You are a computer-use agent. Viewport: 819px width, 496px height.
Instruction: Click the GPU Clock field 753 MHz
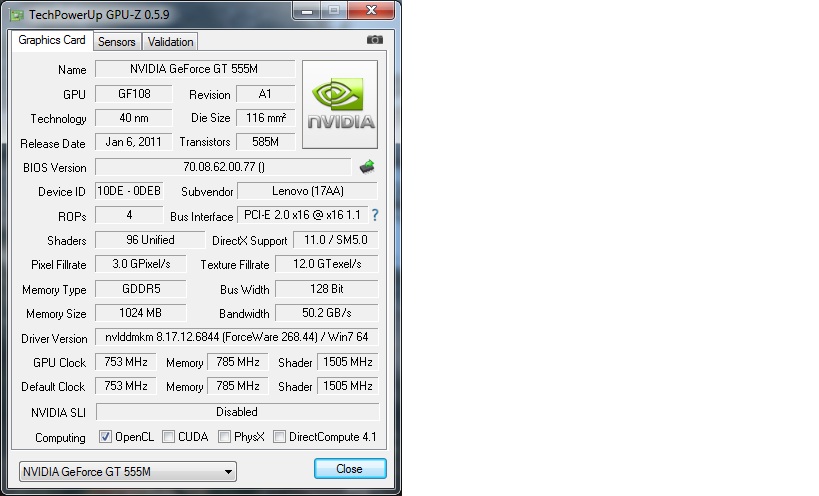(125, 362)
